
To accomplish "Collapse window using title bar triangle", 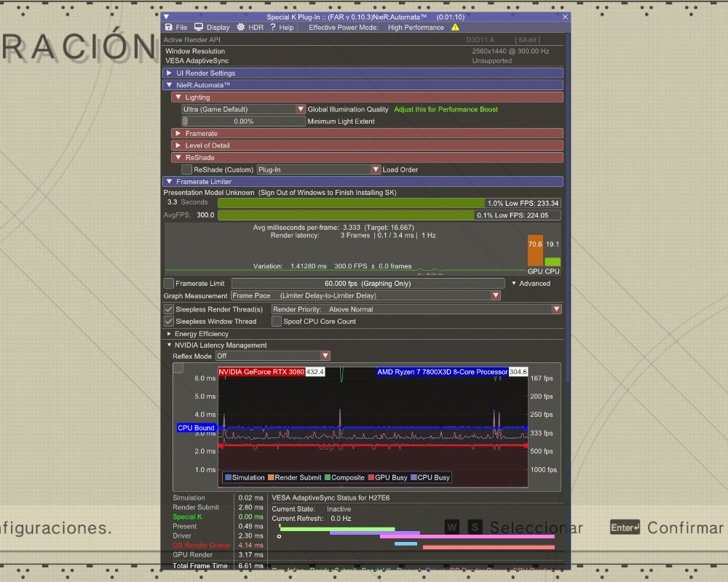I will pyautogui.click(x=166, y=17).
